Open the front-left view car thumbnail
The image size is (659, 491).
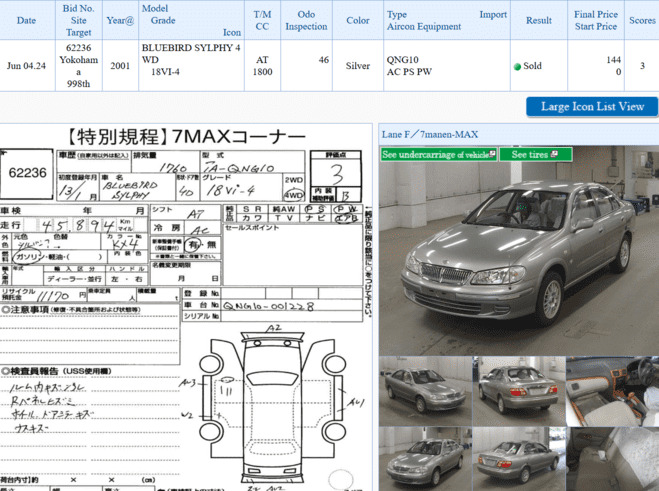(x=424, y=391)
